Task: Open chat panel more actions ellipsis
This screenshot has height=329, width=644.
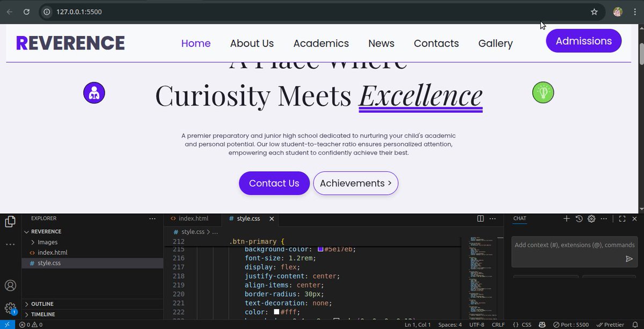Action: tap(604, 218)
